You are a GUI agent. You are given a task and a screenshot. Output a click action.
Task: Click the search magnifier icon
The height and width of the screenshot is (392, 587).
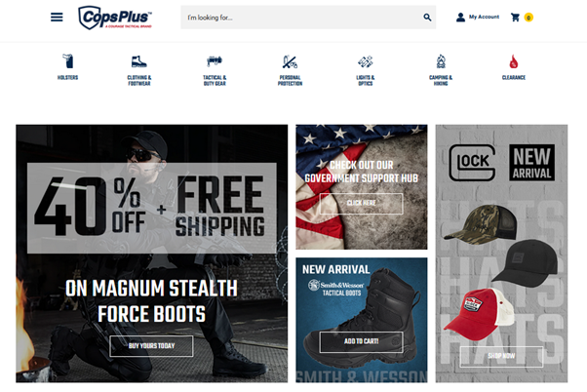[427, 18]
